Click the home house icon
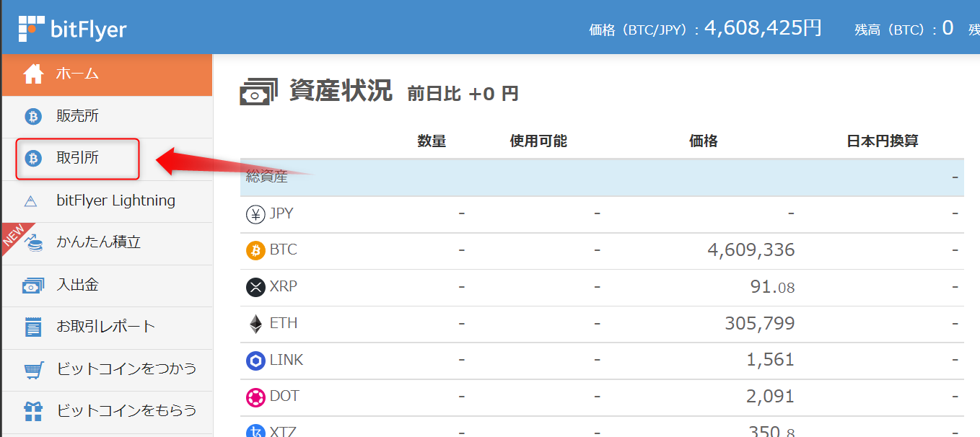 33,74
